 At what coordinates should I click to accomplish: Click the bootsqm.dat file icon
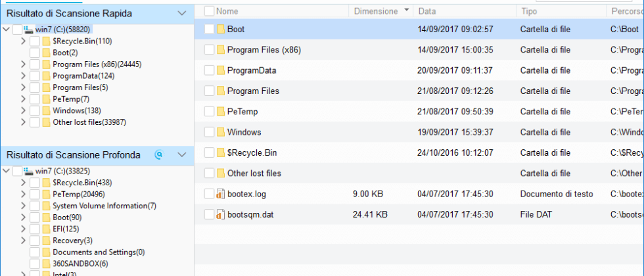click(x=221, y=214)
